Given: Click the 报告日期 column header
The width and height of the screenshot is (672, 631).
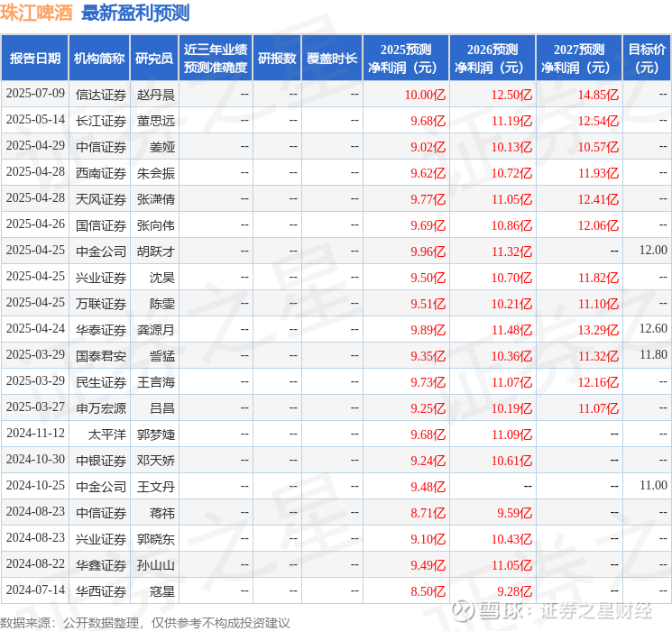Looking at the screenshot, I should (34, 59).
